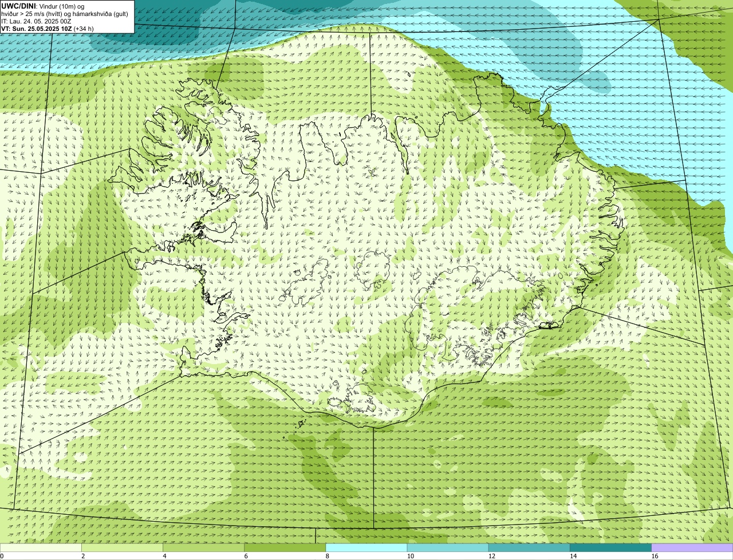Click the 8–10 m/s light cyan legend swatch

click(x=366, y=547)
